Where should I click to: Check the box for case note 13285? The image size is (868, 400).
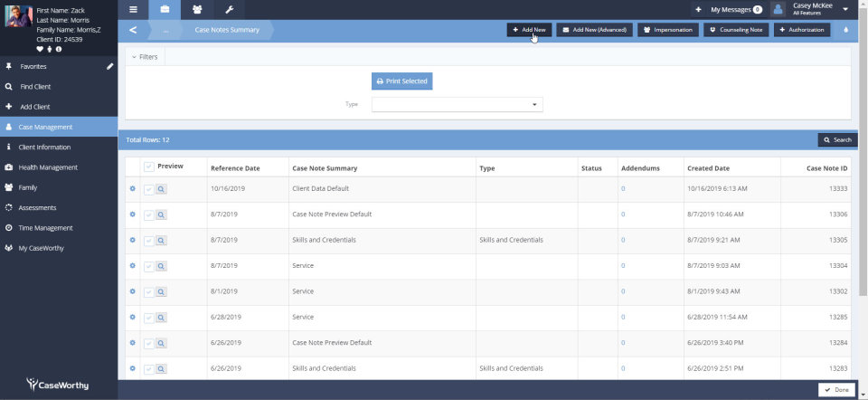coord(149,318)
